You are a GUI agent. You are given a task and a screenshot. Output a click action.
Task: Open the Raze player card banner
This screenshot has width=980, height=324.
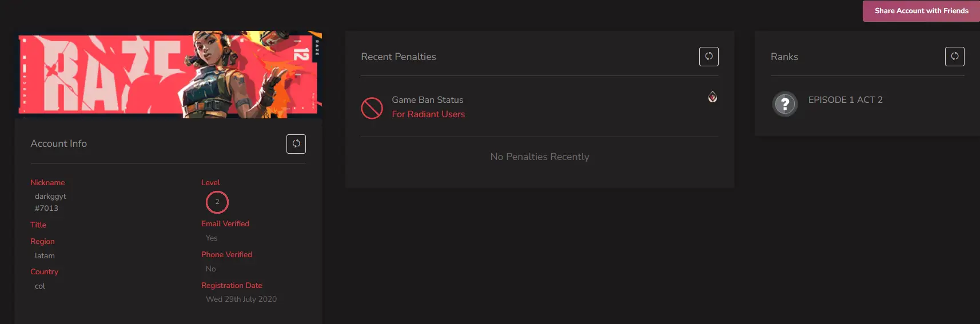[170, 74]
